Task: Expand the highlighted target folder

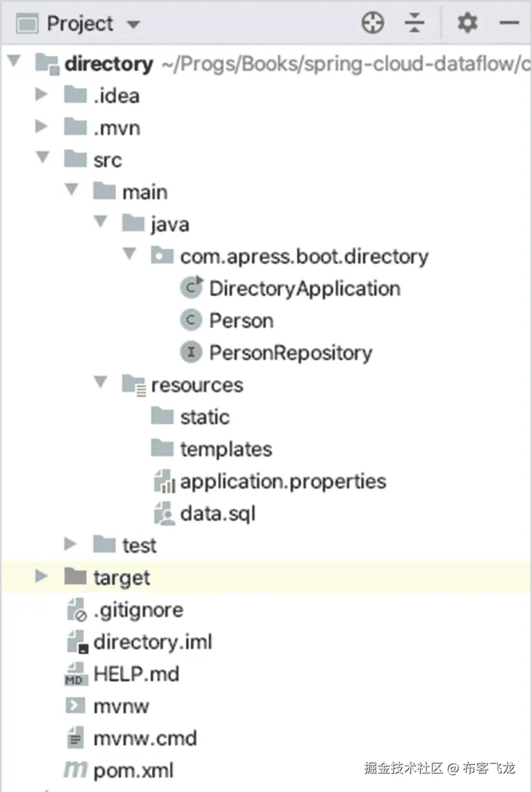Action: tap(40, 577)
